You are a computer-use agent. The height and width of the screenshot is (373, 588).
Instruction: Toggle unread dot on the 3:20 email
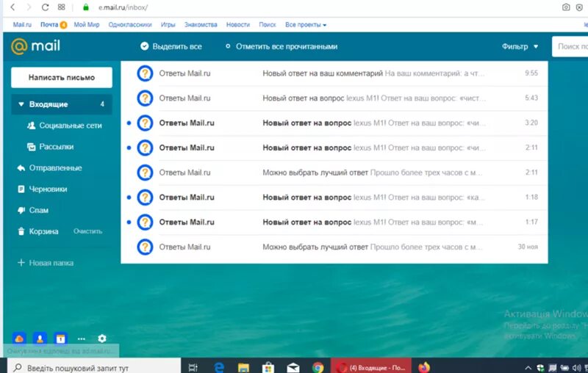click(x=129, y=123)
